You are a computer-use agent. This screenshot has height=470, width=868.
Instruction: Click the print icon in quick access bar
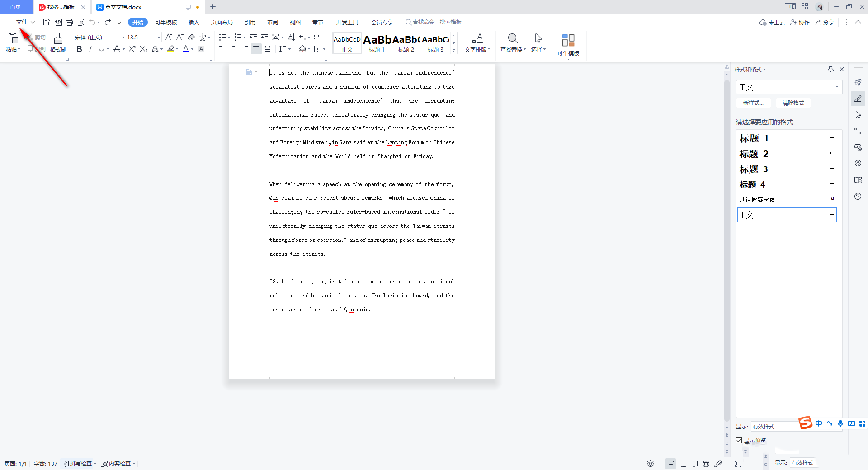tap(69, 22)
